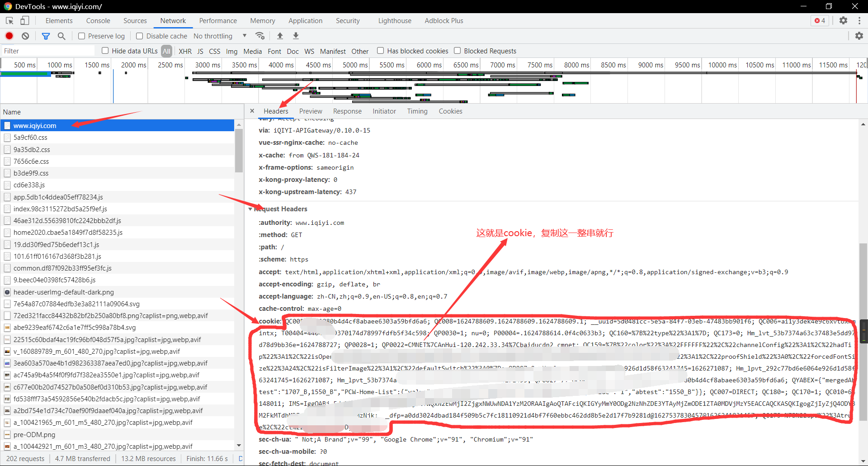Click the Filter text input field
This screenshot has width=868, height=466.
[48, 51]
